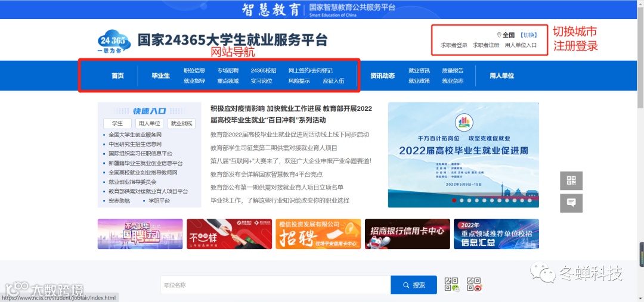Open the 百日冲刺 headline news article

point(291,114)
